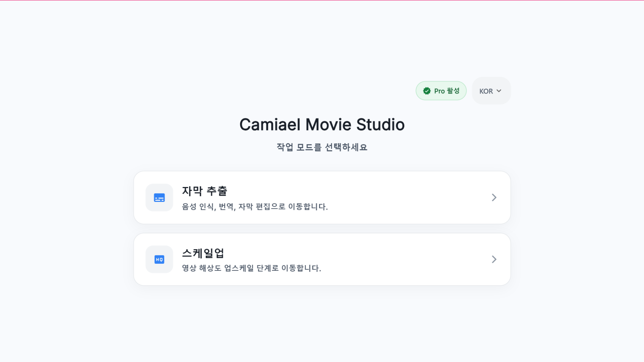Image resolution: width=644 pixels, height=362 pixels.
Task: Click the 작업 모드를 선택하세요 subtitle text
Action: (322, 147)
